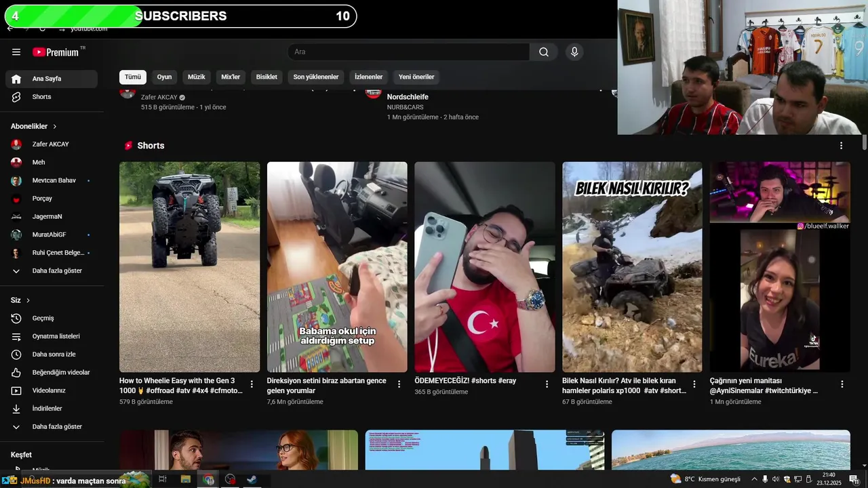This screenshot has height=488, width=868.
Task: Select the Yeni öneriler chip
Action: coord(416,77)
